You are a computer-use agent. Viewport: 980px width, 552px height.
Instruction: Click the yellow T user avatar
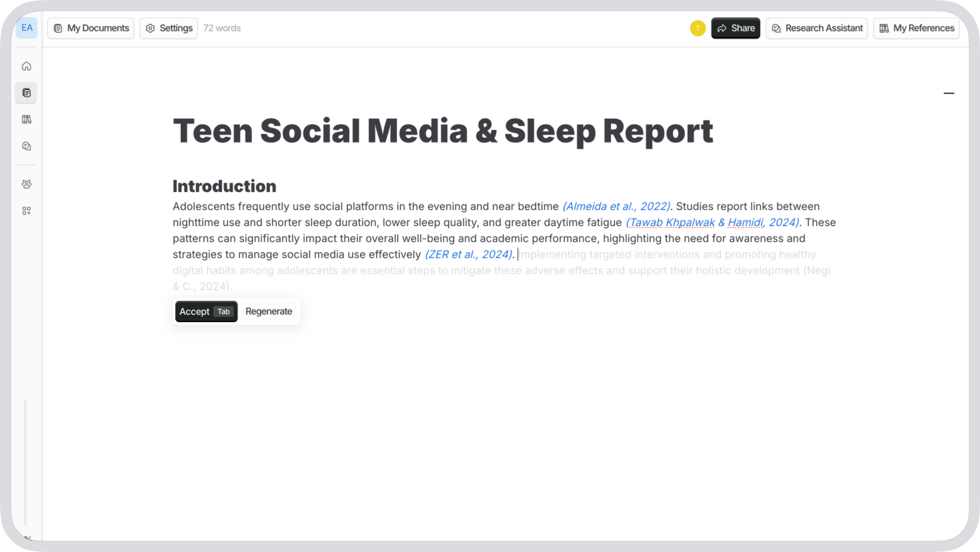tap(697, 28)
